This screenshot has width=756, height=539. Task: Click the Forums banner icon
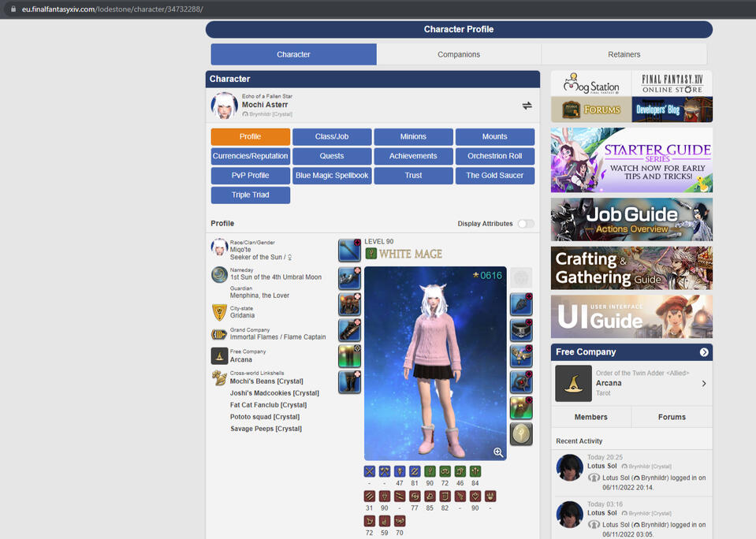pos(591,110)
